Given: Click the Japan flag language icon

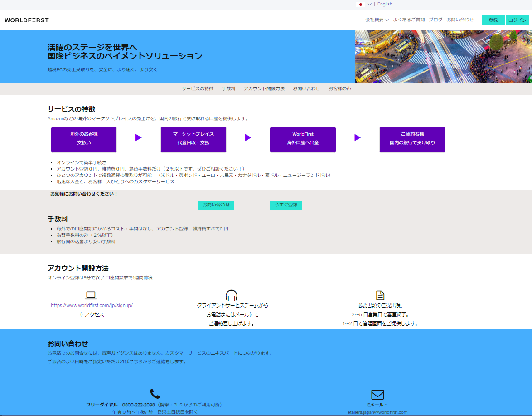Looking at the screenshot, I should pos(361,5).
